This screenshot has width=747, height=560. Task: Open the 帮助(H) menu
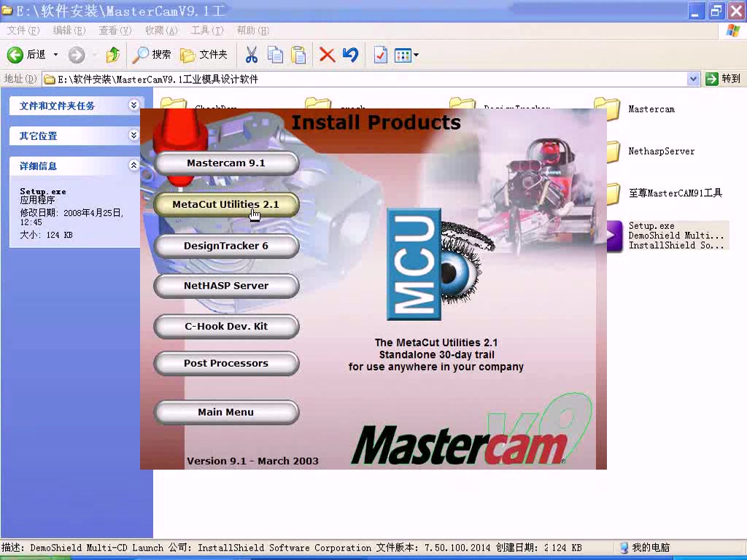[x=252, y=31]
